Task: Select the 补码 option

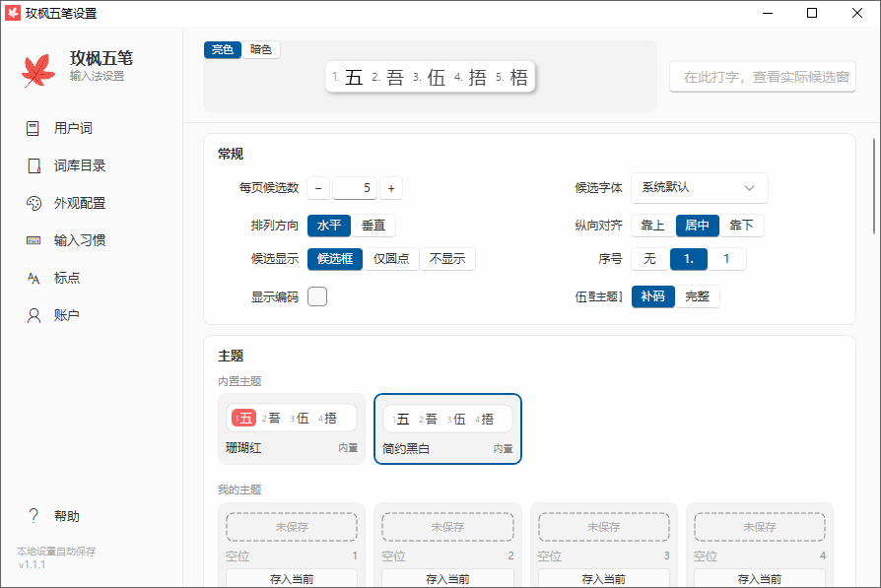Action: [653, 296]
